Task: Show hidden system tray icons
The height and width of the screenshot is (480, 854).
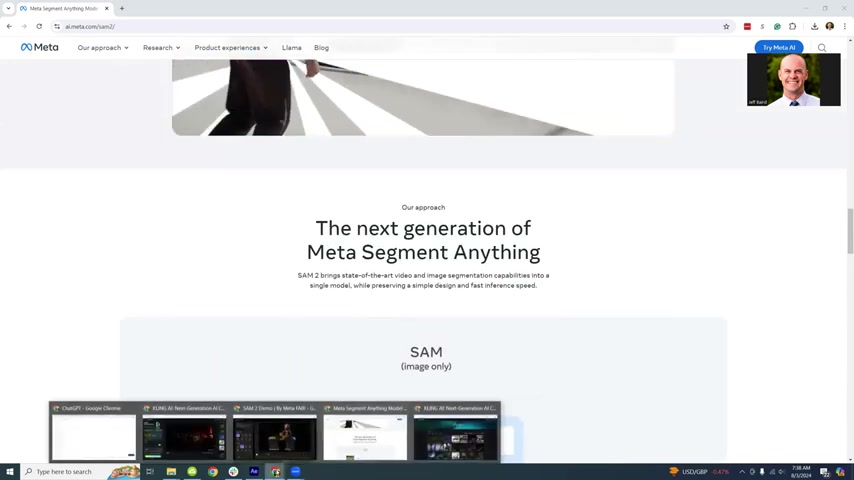Action: coord(742,472)
